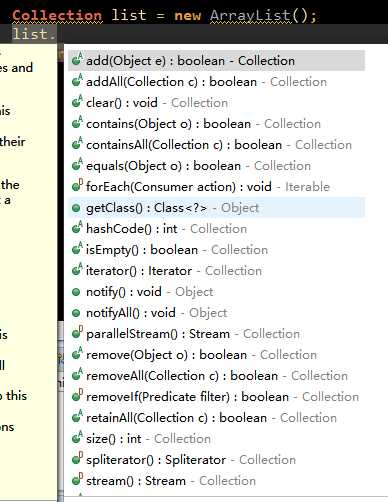Select spliterator() : Spliterator entry
388x502 pixels.
[x=216, y=460]
